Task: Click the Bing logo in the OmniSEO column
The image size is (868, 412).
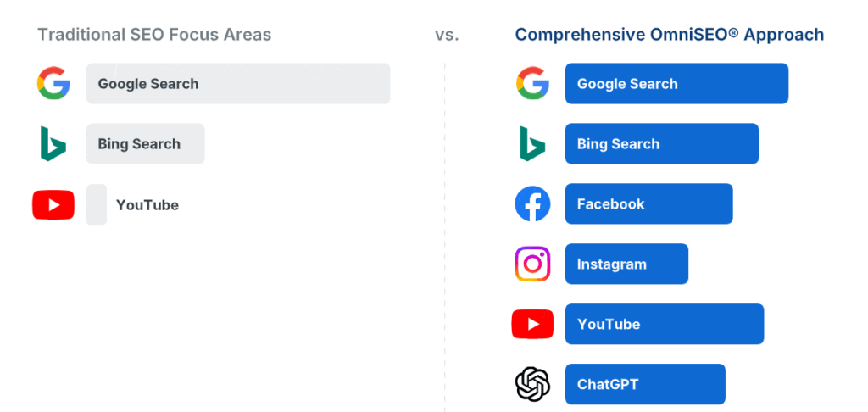Action: point(532,144)
